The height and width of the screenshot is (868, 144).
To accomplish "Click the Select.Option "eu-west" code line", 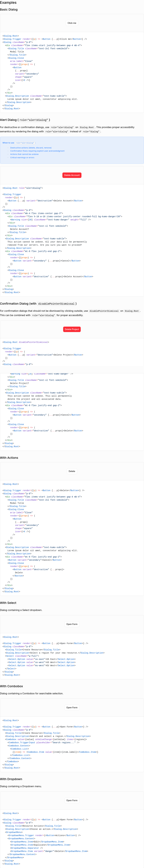I will [42, 666].
